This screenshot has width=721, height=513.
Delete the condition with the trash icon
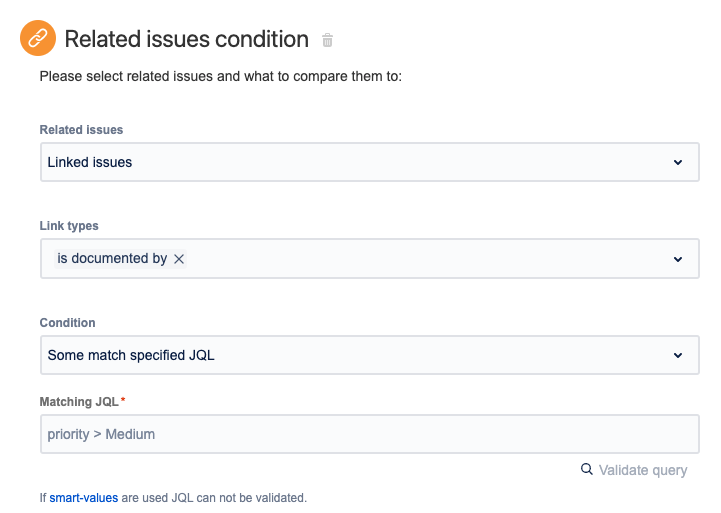[x=327, y=41]
